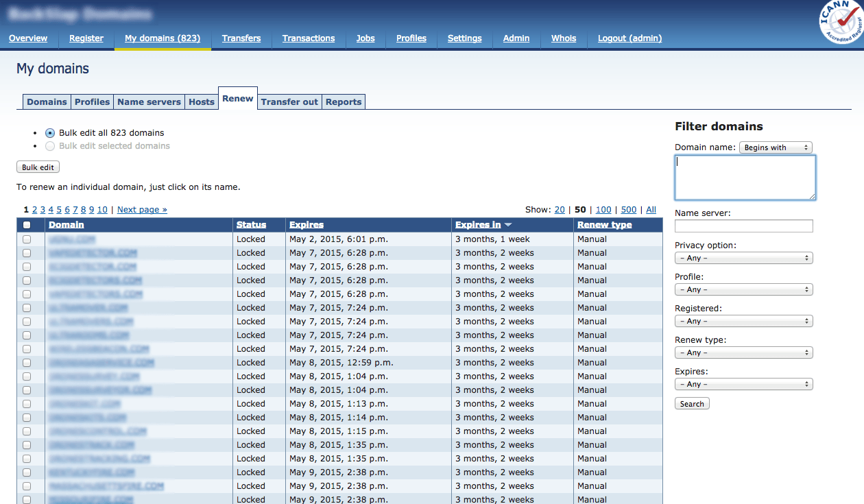Click the Search button in filter panel
The image size is (864, 504).
[692, 404]
